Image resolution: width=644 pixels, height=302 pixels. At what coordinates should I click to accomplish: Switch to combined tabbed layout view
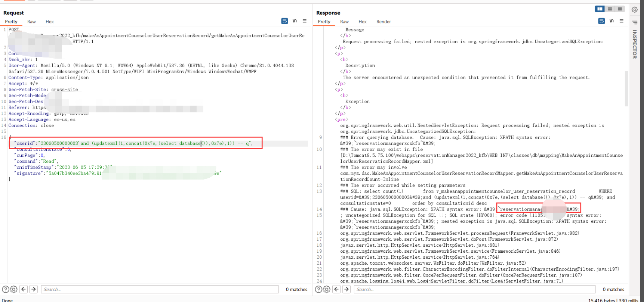[620, 9]
